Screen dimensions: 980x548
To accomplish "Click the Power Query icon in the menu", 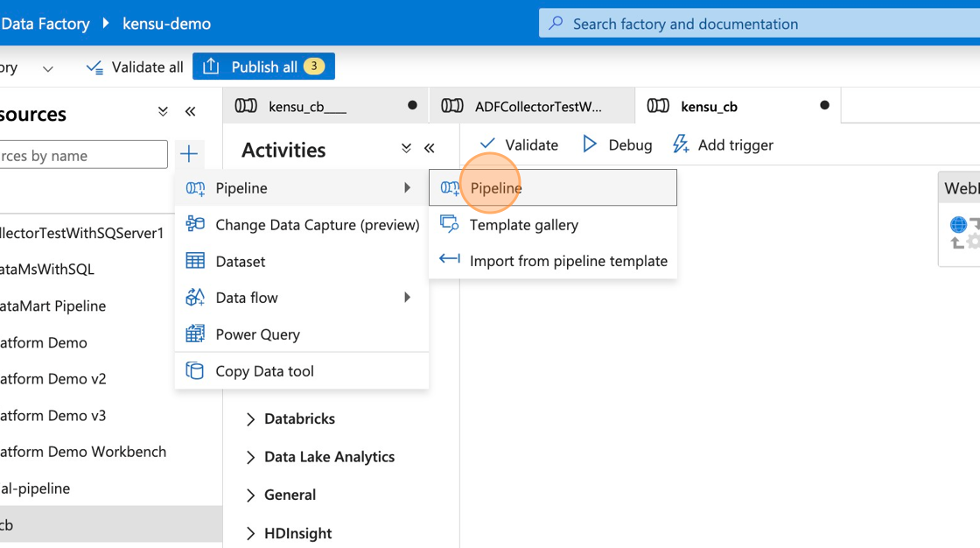I will pyautogui.click(x=195, y=334).
